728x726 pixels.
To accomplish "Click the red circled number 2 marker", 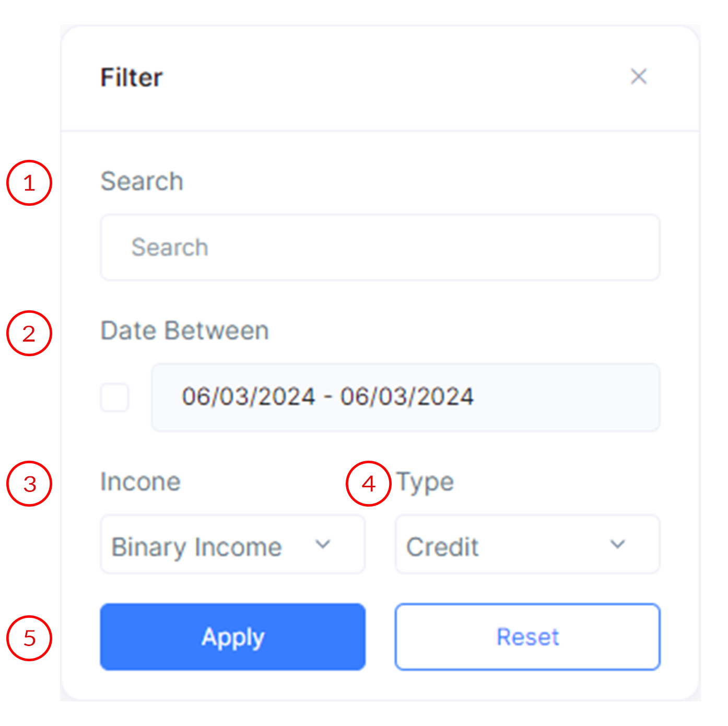I will (29, 333).
